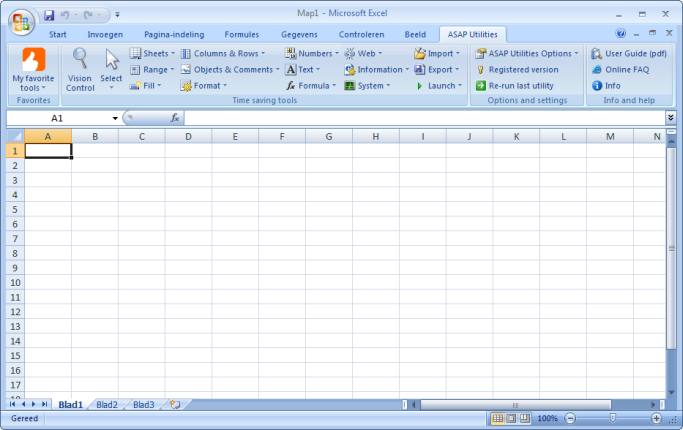Select column D header
This screenshot has height=430, width=683.
(x=188, y=136)
